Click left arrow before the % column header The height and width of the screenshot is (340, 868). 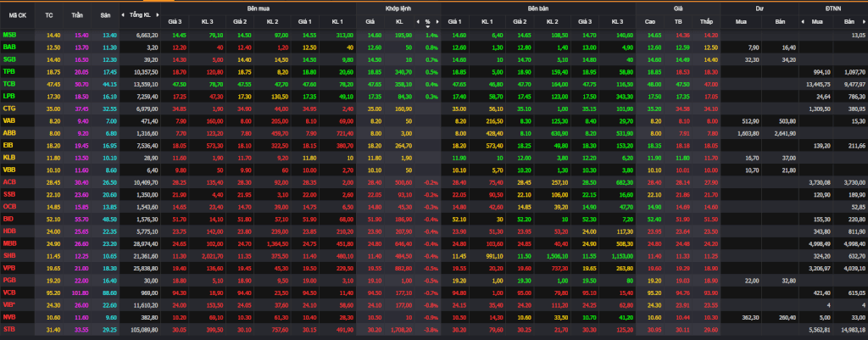tap(418, 21)
